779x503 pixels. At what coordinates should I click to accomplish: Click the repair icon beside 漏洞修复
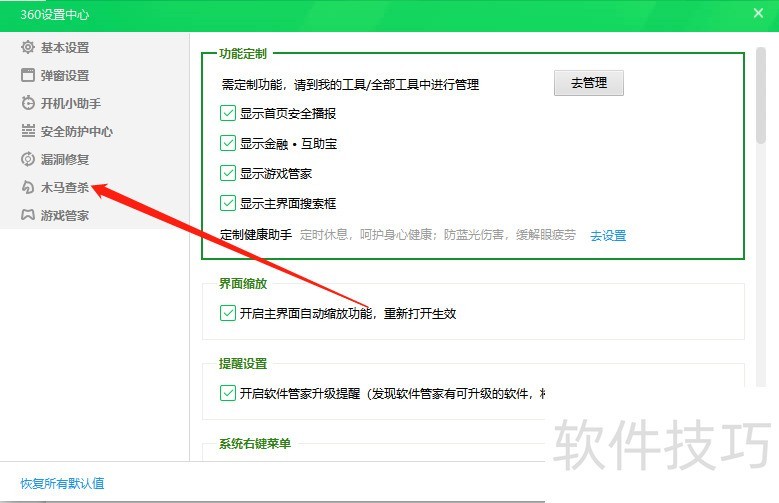(28, 159)
